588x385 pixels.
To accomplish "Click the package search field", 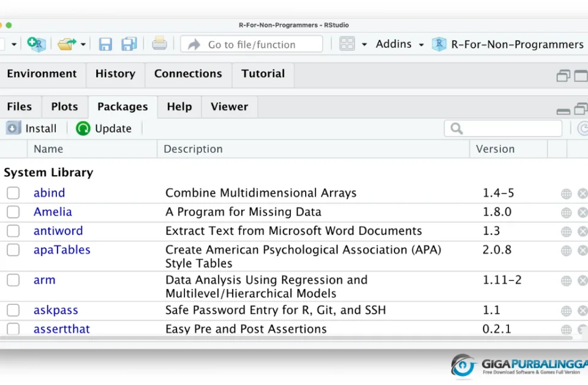I will [x=503, y=129].
